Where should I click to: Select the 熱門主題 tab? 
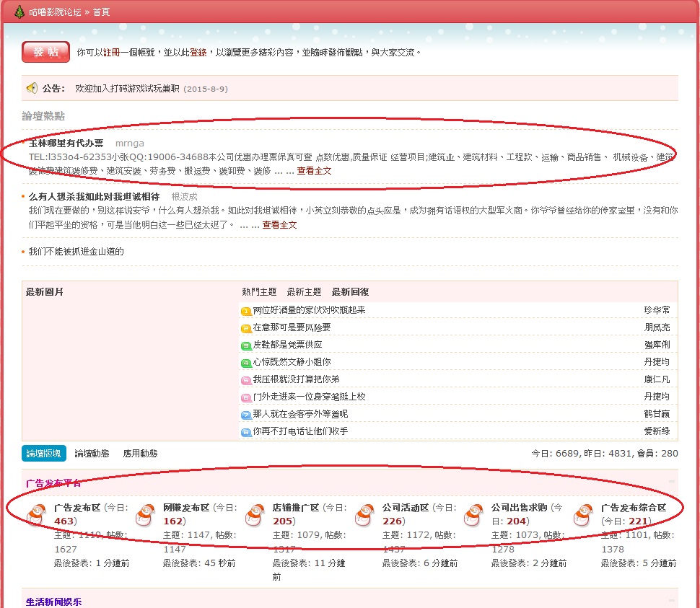click(259, 292)
